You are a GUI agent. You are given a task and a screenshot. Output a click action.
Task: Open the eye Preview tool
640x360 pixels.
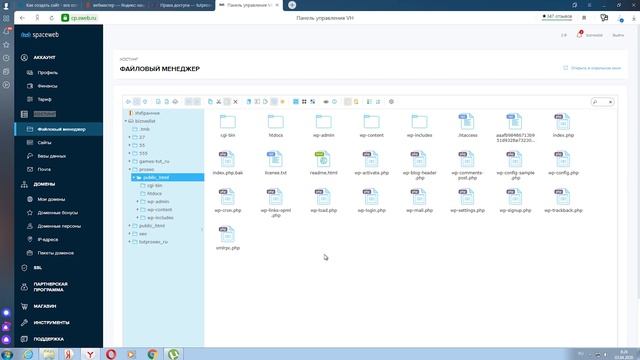[326, 102]
